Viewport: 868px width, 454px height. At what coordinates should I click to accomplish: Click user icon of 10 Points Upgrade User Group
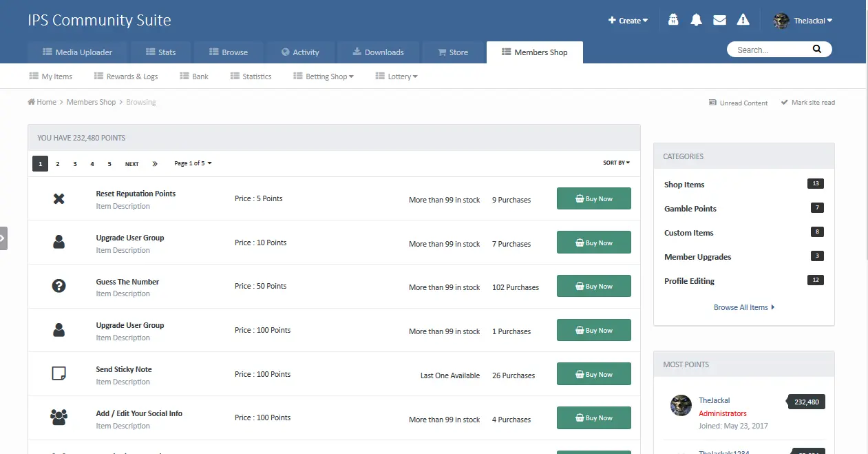(59, 242)
